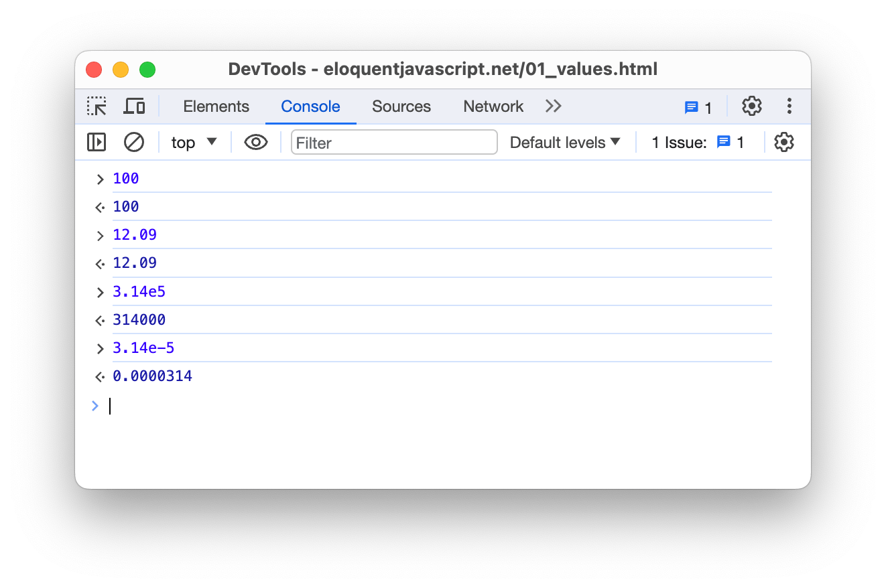The image size is (886, 588).
Task: Show more tabs with double chevron
Action: (x=554, y=106)
